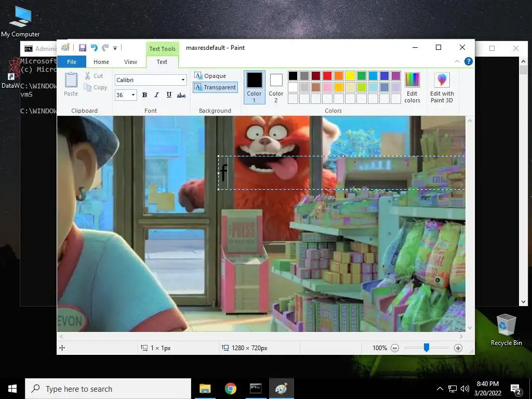Screen dimensions: 532x399
Task: Toggle Strikethrough text formatting
Action: pyautogui.click(x=181, y=96)
